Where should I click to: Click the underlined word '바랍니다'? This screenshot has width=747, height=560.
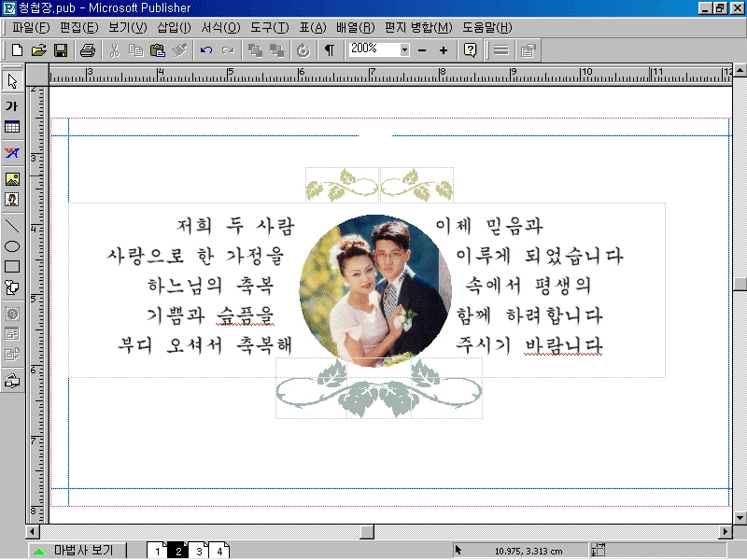click(564, 345)
